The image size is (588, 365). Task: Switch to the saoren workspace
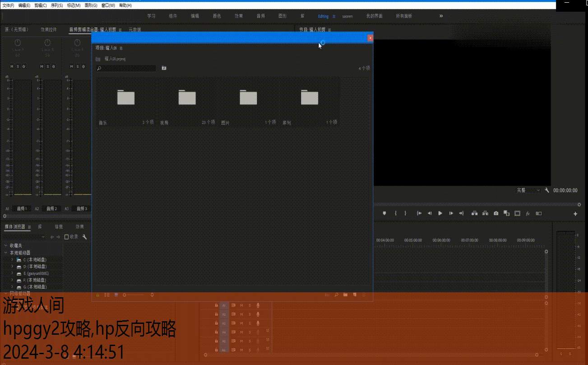(x=347, y=16)
